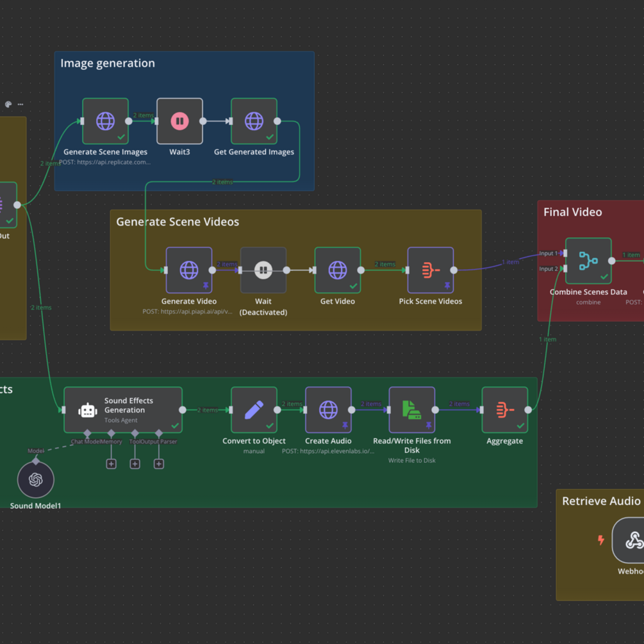Click the Wait3 output connector
This screenshot has width=644, height=644.
point(203,121)
